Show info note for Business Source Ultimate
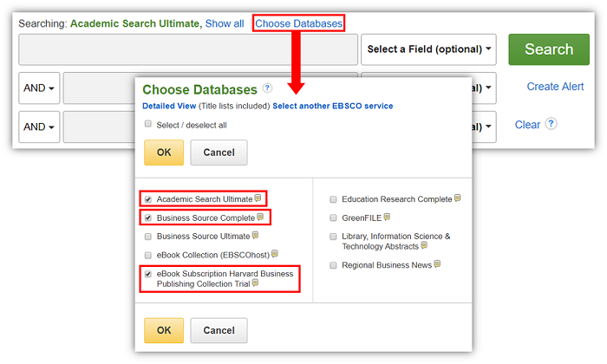 (255, 235)
